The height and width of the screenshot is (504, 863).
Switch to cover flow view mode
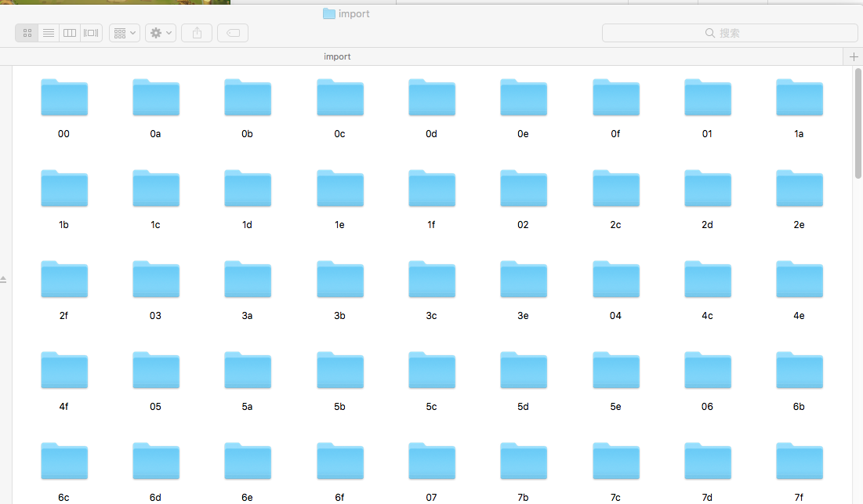92,33
